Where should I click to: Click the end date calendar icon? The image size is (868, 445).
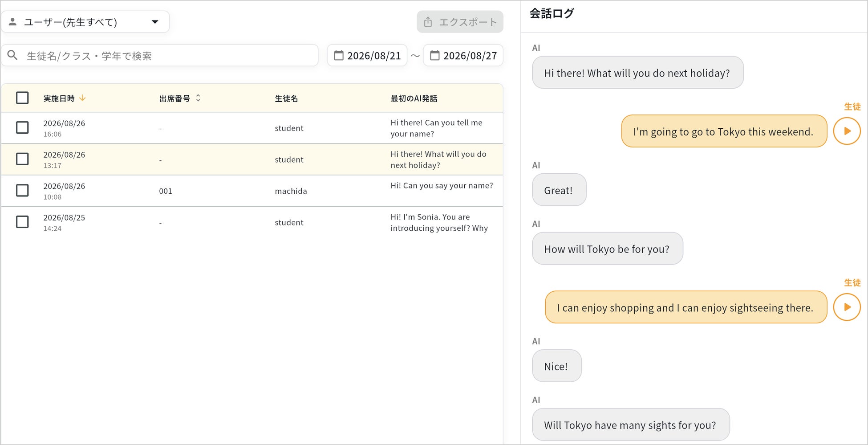tap(435, 55)
